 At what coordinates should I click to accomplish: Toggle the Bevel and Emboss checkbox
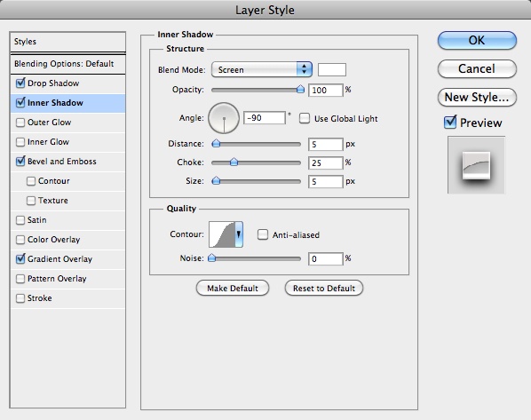click(x=20, y=162)
